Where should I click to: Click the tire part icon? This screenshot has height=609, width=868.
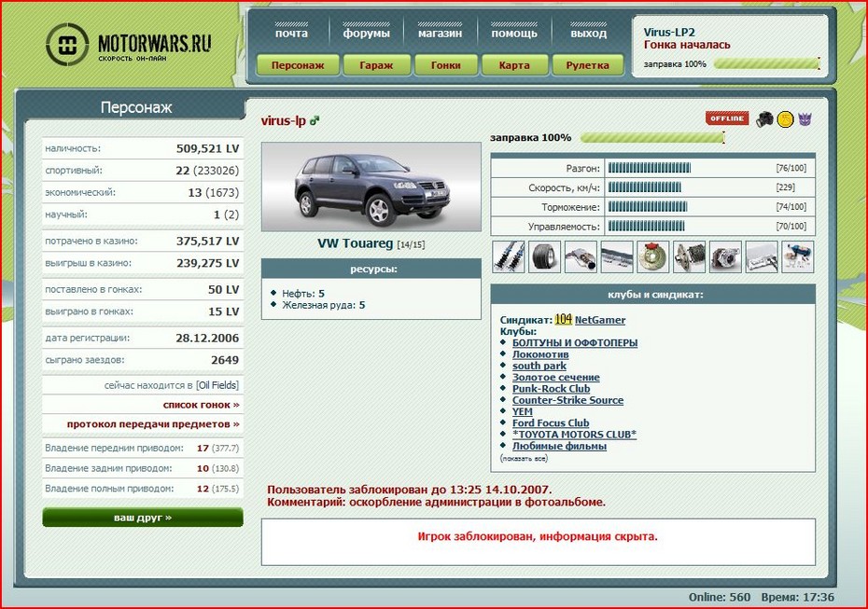(x=545, y=256)
